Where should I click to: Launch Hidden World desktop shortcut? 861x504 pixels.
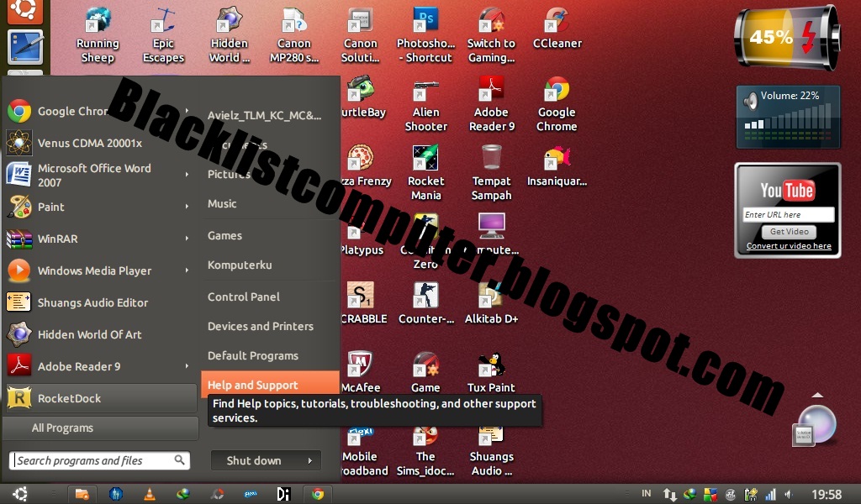(x=229, y=34)
